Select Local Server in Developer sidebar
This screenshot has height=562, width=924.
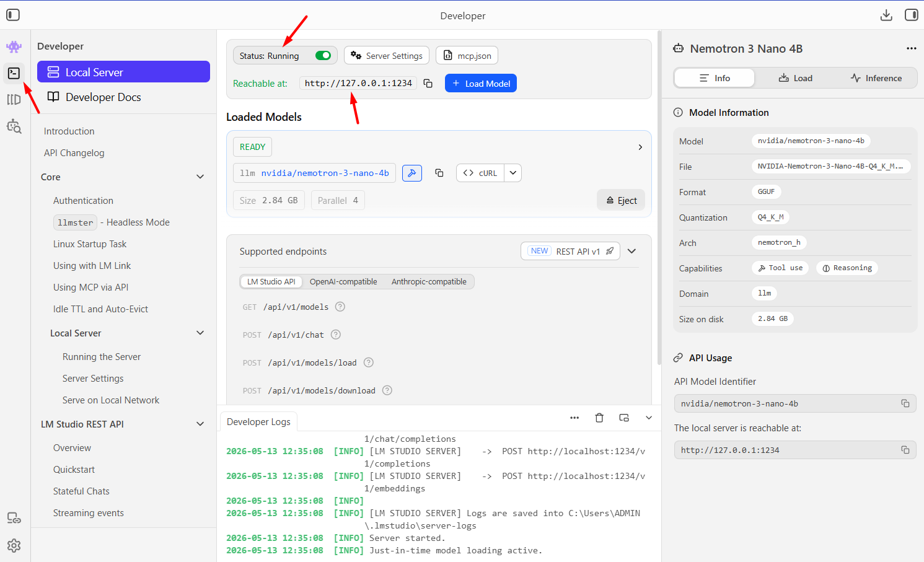(123, 72)
